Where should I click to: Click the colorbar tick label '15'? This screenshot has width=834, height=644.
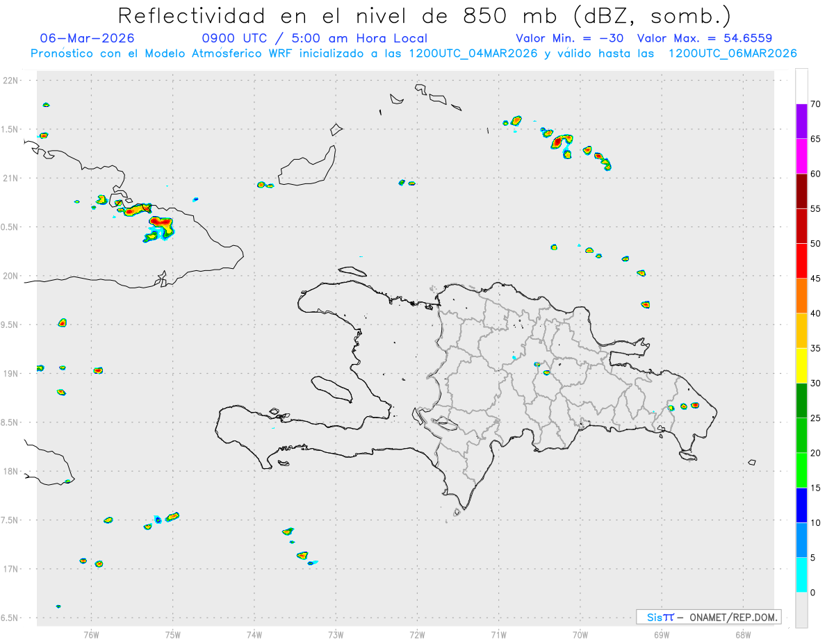coord(815,488)
